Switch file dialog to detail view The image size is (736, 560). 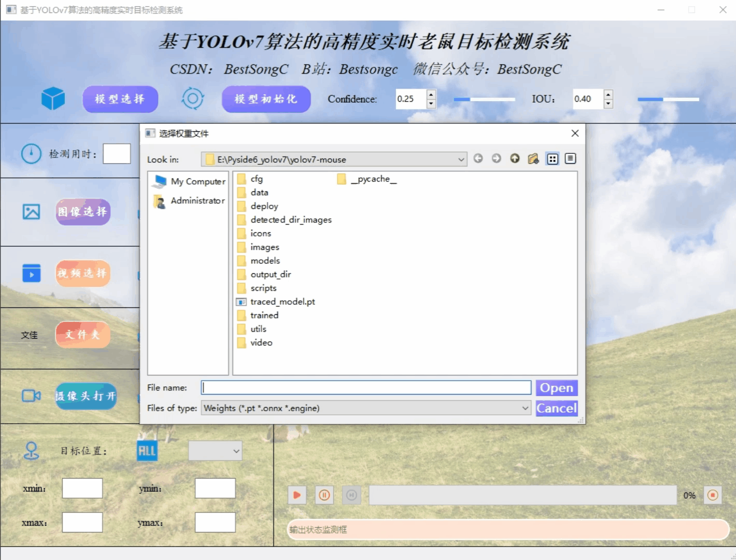tap(571, 159)
